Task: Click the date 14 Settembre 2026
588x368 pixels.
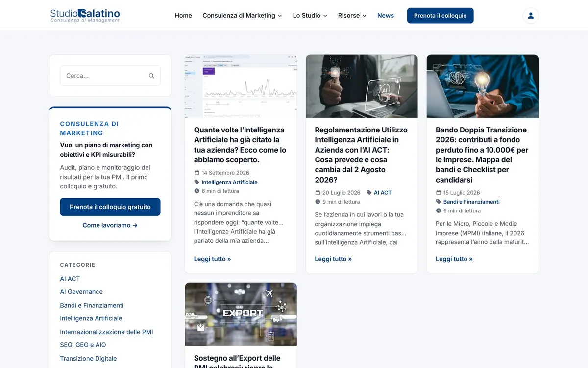Action: [225, 173]
